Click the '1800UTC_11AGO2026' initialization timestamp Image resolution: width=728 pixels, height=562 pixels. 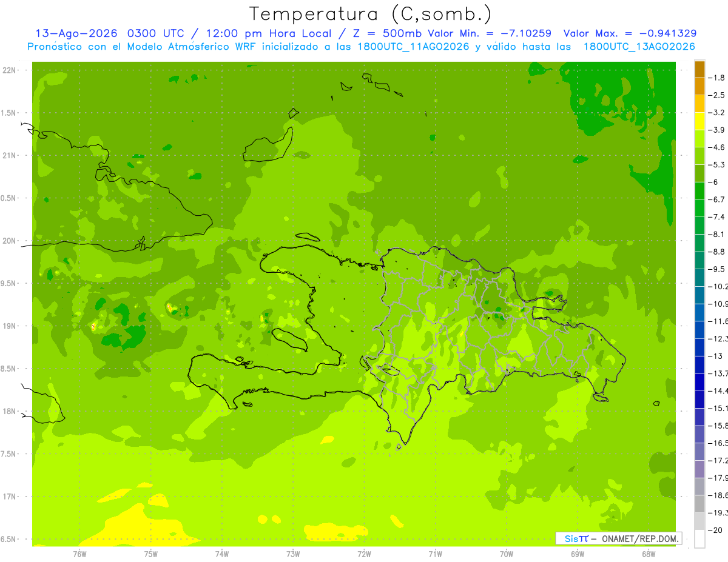(416, 47)
